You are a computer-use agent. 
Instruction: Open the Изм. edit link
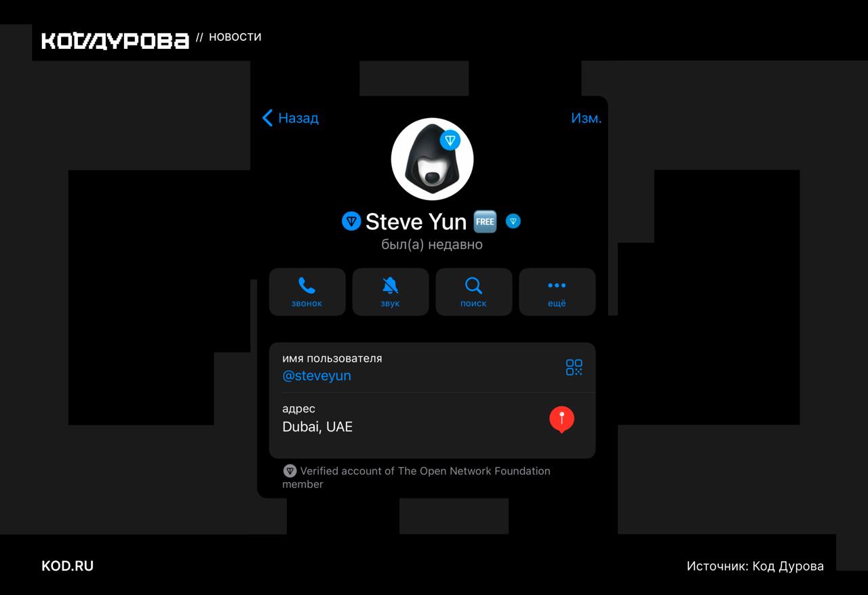586,118
